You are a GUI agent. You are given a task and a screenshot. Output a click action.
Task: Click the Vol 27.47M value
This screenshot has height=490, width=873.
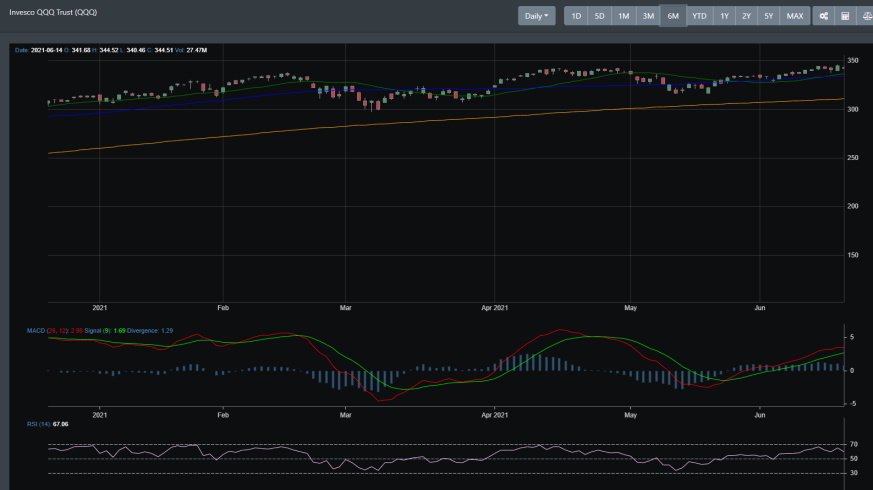click(x=197, y=50)
